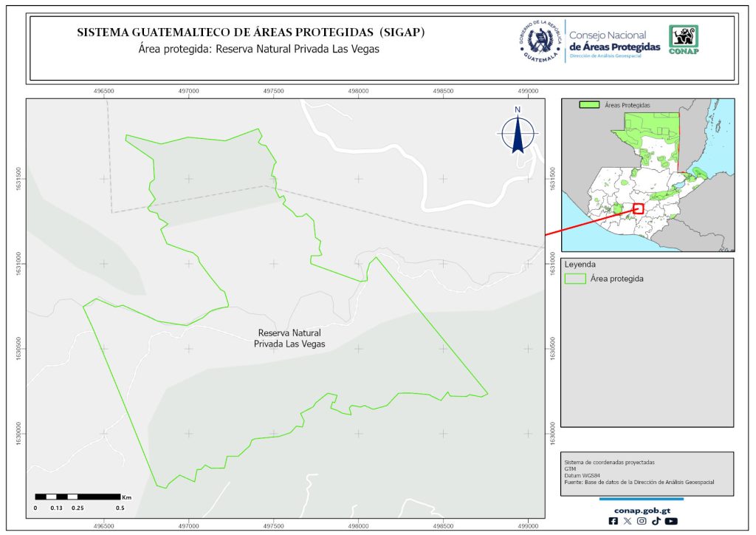Click the Reserva Natural Privada Las Vegas label
Viewport: 756px width, 535px height.
289,338
